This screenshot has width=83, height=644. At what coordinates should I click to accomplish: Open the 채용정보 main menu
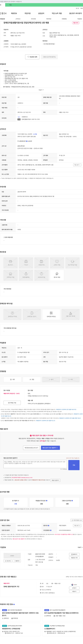14,13
